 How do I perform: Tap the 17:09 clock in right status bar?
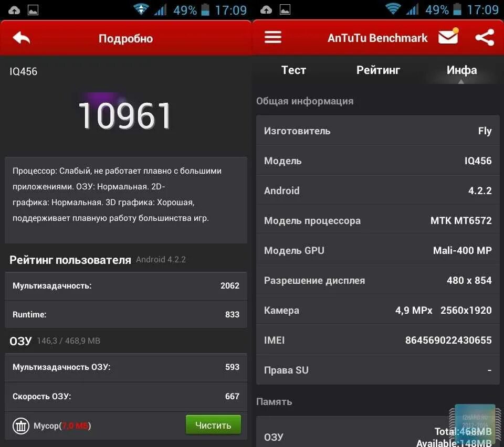click(x=482, y=9)
